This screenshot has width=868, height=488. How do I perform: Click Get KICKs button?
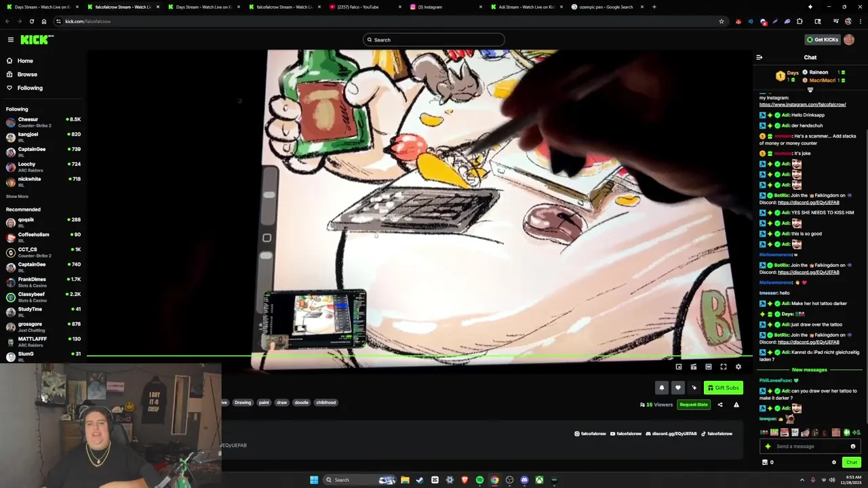(x=823, y=39)
